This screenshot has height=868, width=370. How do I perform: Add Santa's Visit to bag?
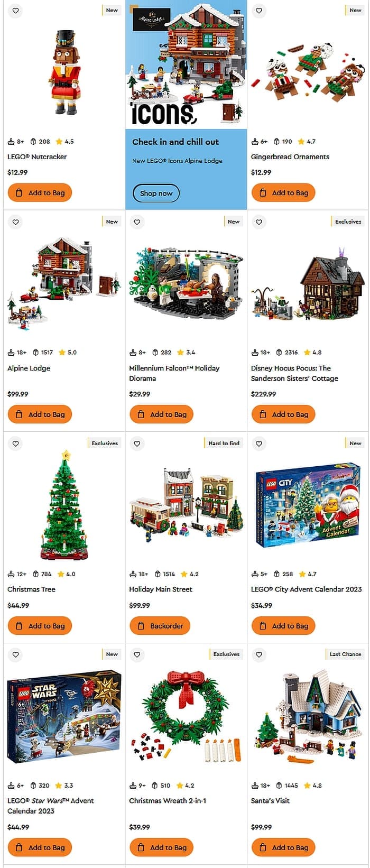coord(283,847)
